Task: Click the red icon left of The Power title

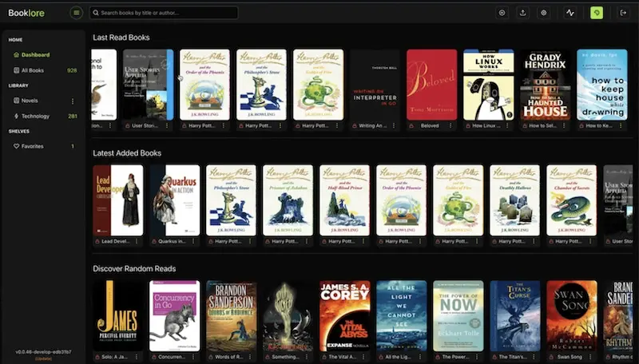Action: (x=438, y=357)
